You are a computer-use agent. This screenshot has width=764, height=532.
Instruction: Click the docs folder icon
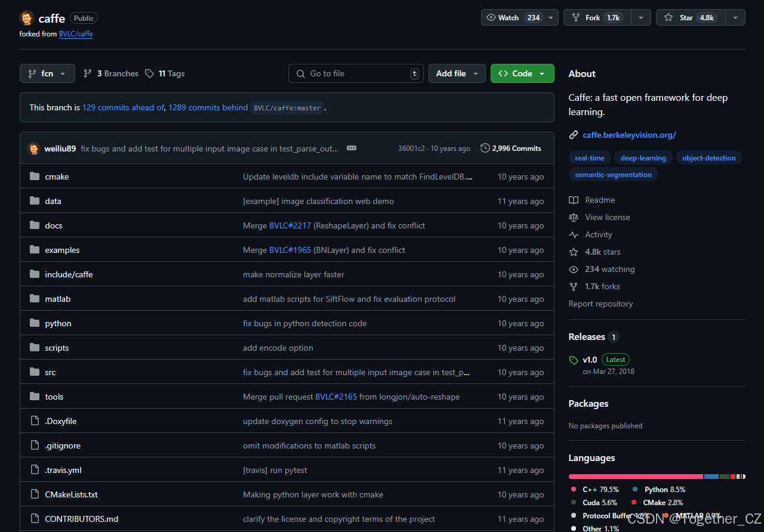pyautogui.click(x=35, y=225)
